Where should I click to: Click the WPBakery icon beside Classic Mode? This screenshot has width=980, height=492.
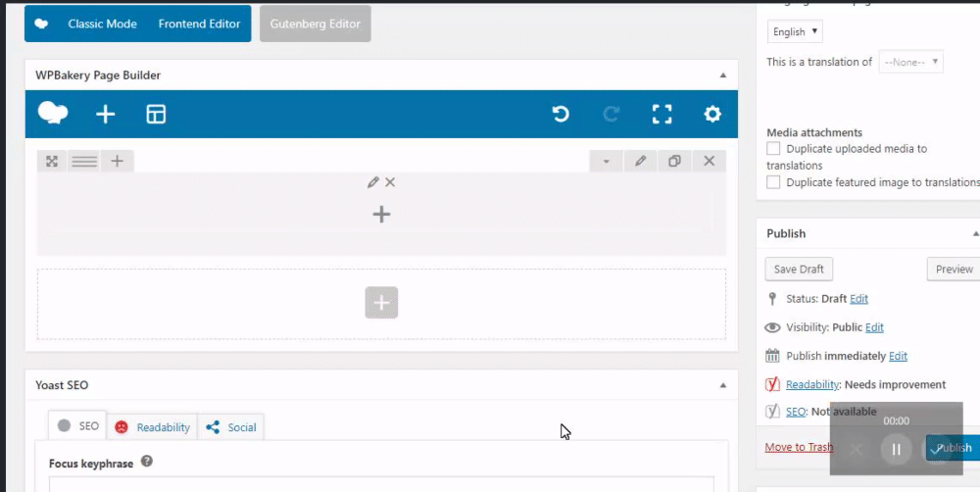pos(41,24)
